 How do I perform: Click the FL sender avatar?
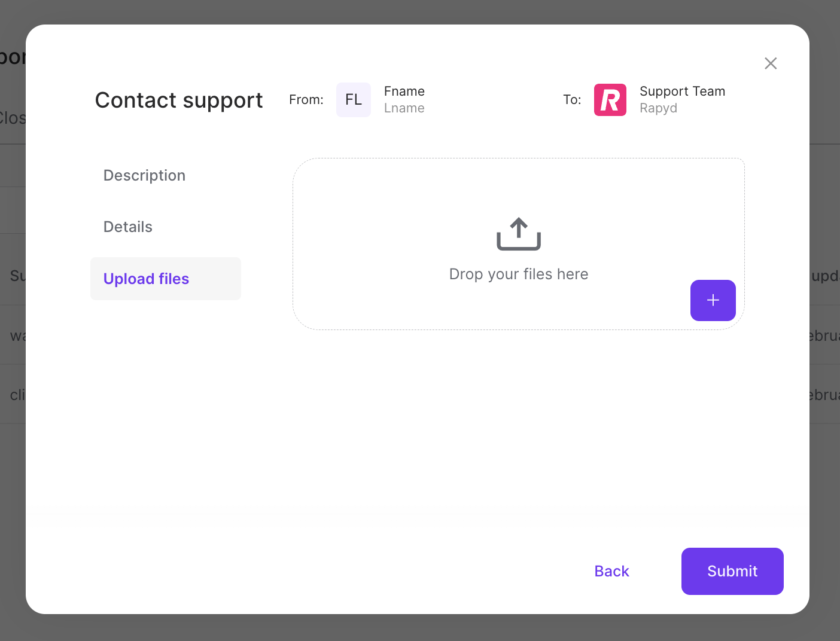353,99
